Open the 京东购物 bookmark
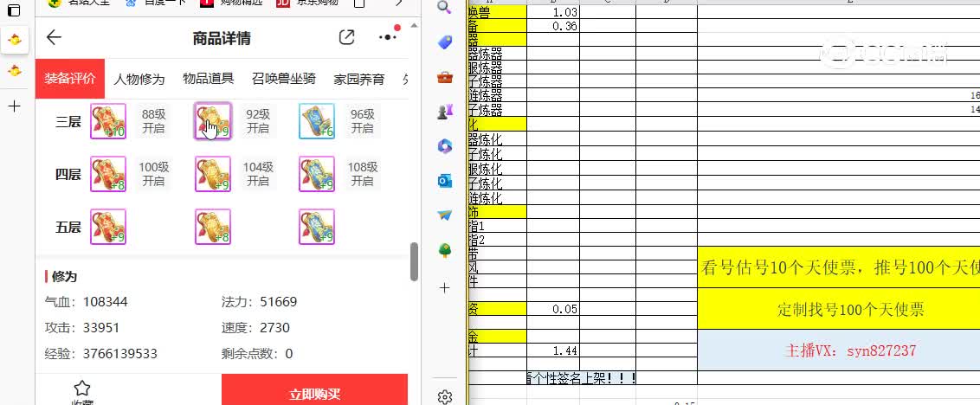Screen dimensions: 980x405 tap(307, 3)
